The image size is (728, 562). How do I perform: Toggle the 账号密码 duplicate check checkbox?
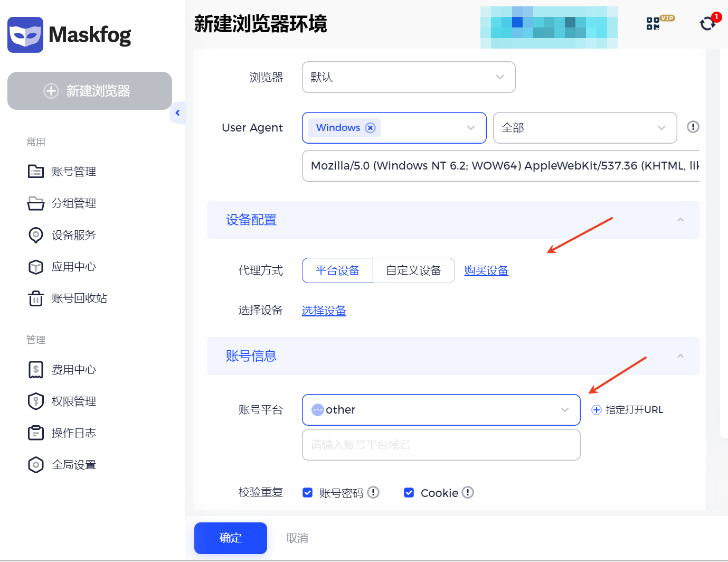point(308,493)
